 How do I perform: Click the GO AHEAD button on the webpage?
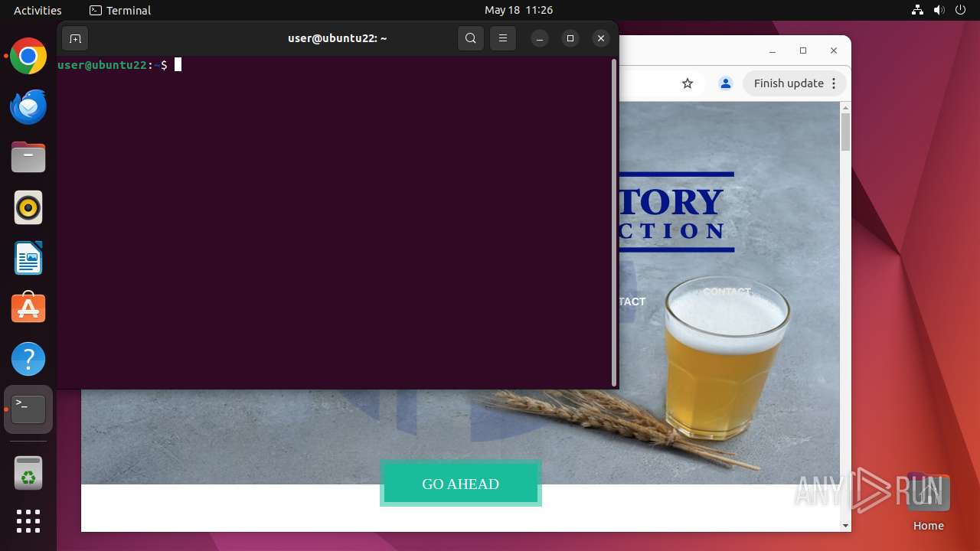[461, 484]
